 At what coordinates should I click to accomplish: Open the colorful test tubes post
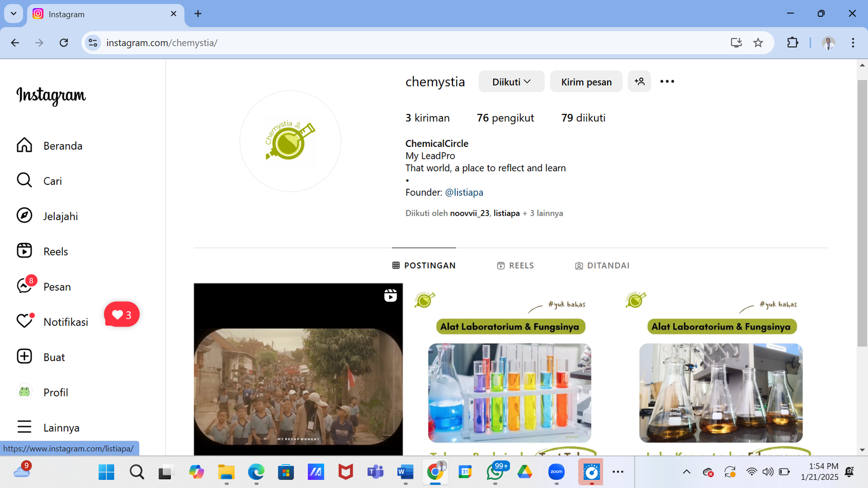click(509, 369)
